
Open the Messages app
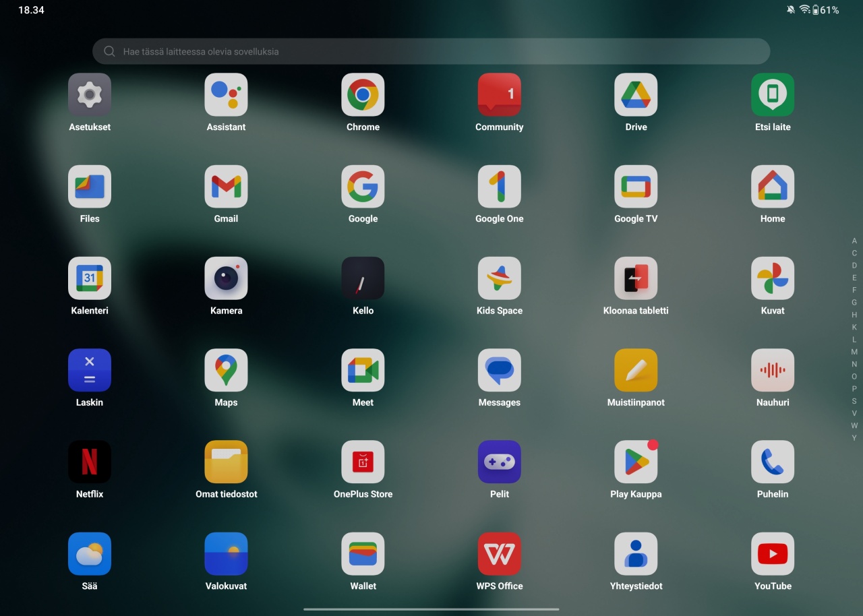point(500,370)
